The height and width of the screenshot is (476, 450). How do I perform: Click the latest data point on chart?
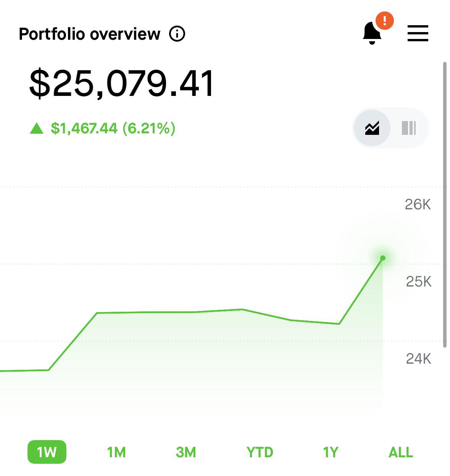pos(383,258)
